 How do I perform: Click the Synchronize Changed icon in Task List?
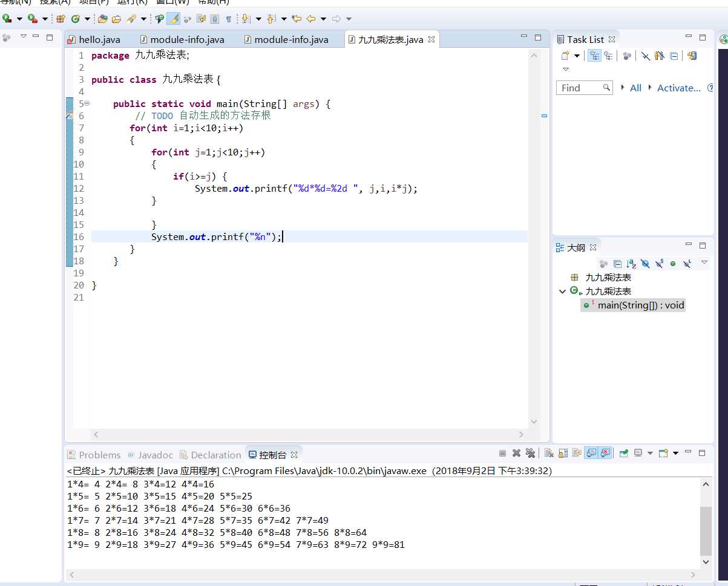(692, 56)
